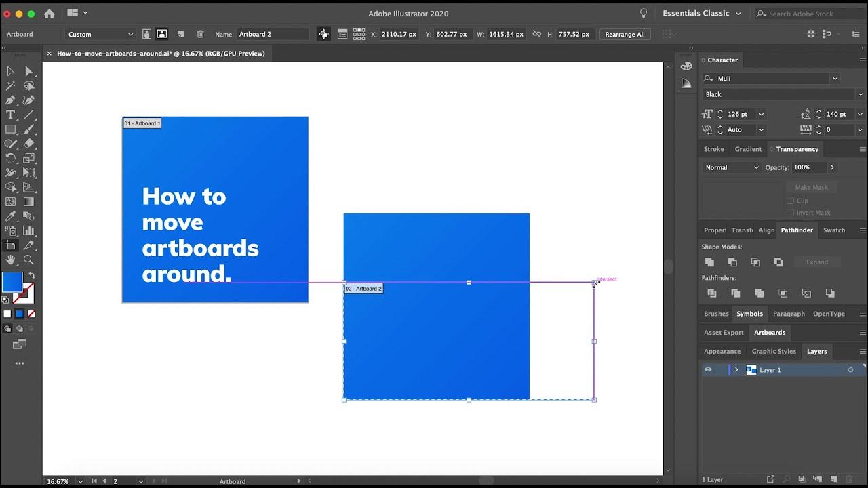Check the Invert Mask checkbox

point(790,213)
